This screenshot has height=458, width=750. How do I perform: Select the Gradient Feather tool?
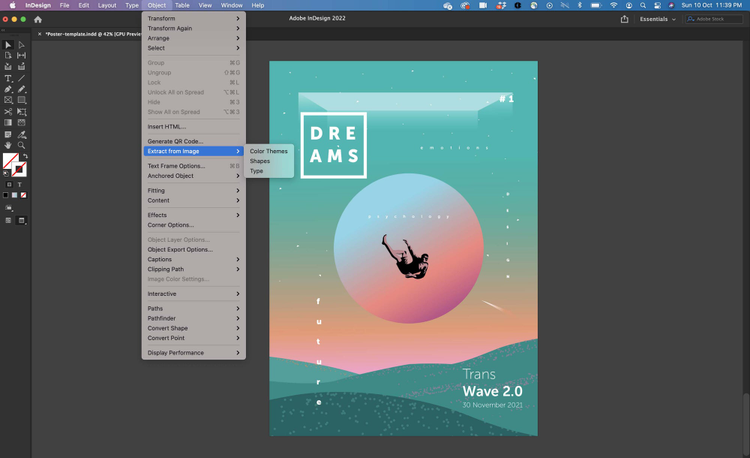click(x=22, y=123)
